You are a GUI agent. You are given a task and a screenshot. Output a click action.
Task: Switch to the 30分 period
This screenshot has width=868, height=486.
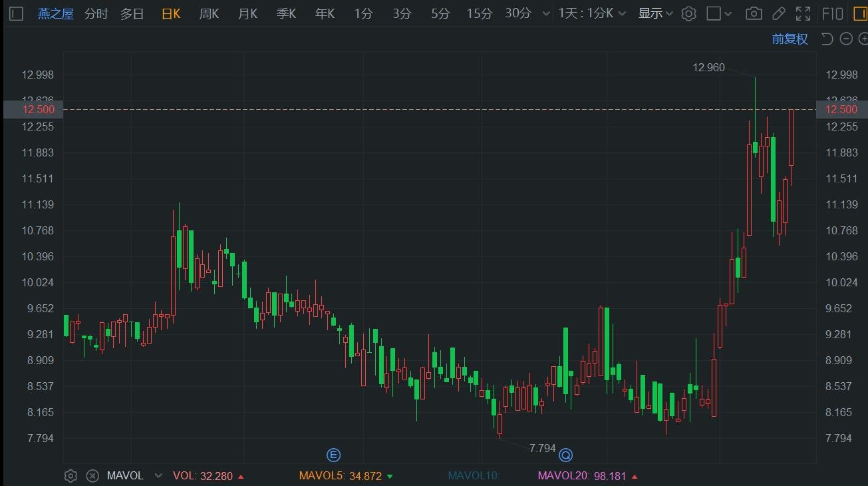tap(518, 13)
